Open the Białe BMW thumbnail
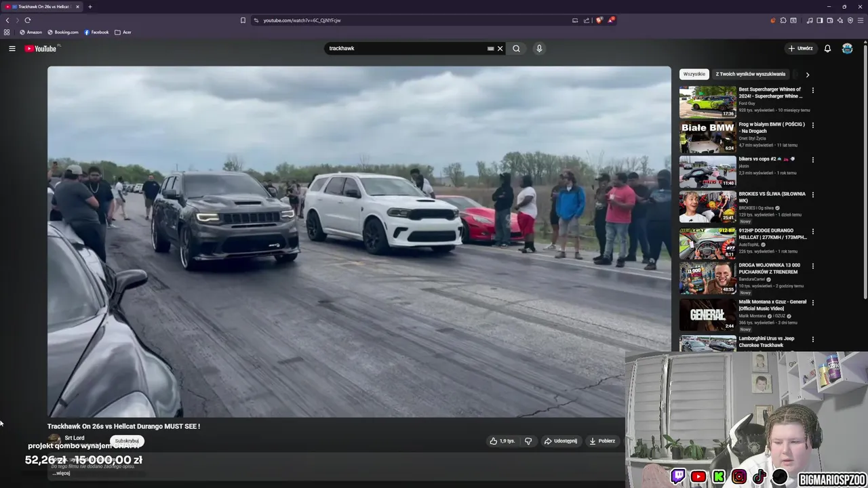 [x=707, y=137]
